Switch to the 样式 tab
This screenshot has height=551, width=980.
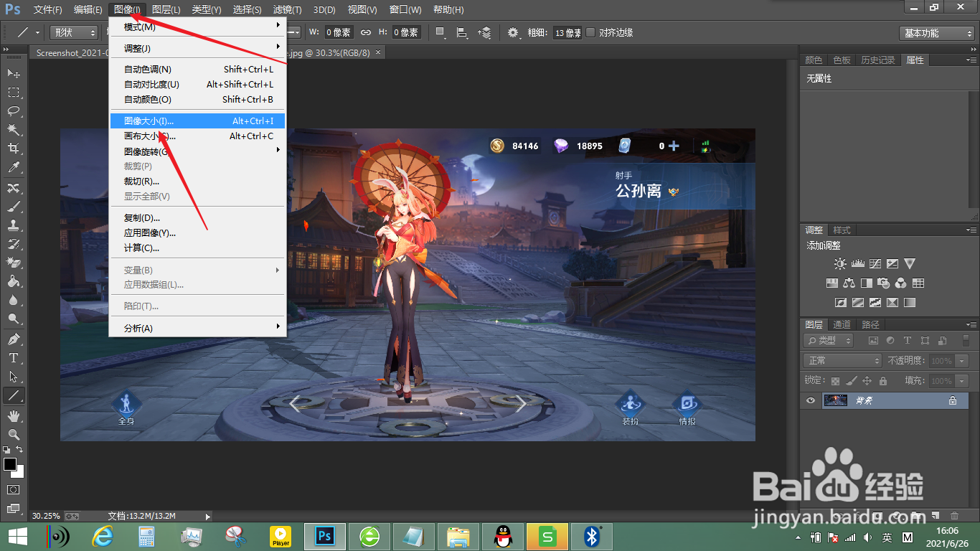(842, 230)
